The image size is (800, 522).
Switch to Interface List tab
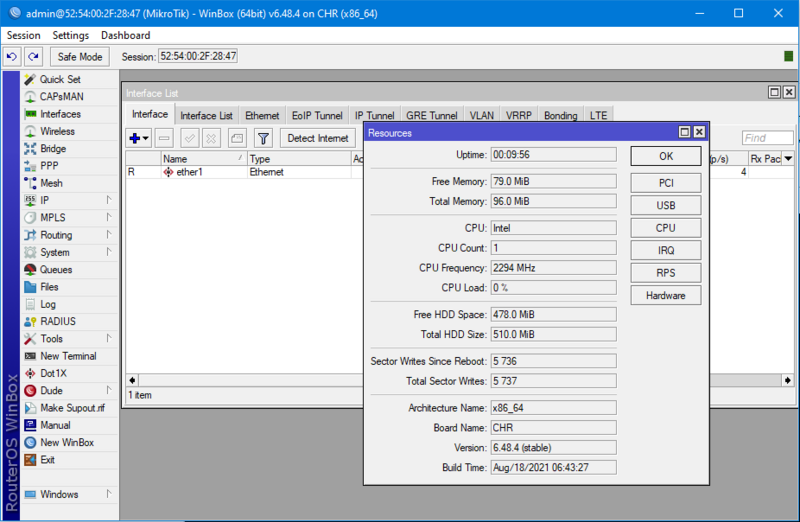pos(206,116)
